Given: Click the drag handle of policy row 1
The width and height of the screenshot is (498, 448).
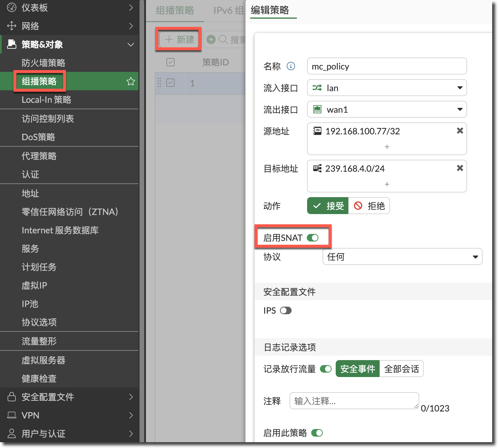Looking at the screenshot, I should tap(159, 83).
